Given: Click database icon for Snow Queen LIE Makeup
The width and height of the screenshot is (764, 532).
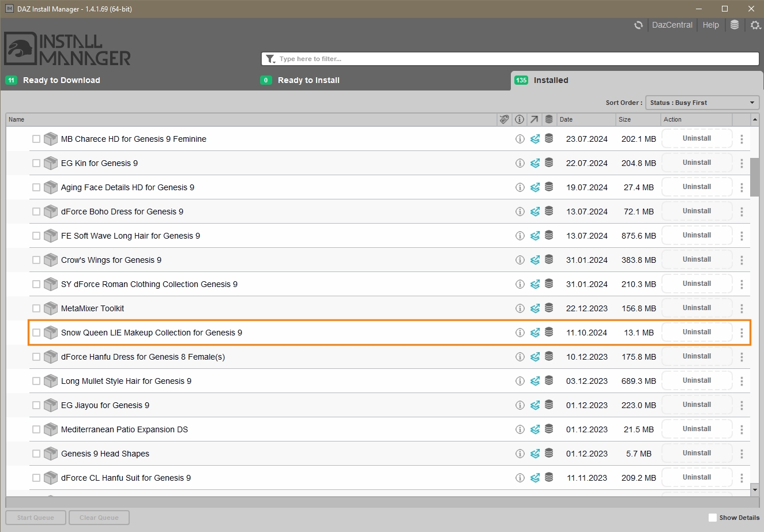Looking at the screenshot, I should coord(549,333).
